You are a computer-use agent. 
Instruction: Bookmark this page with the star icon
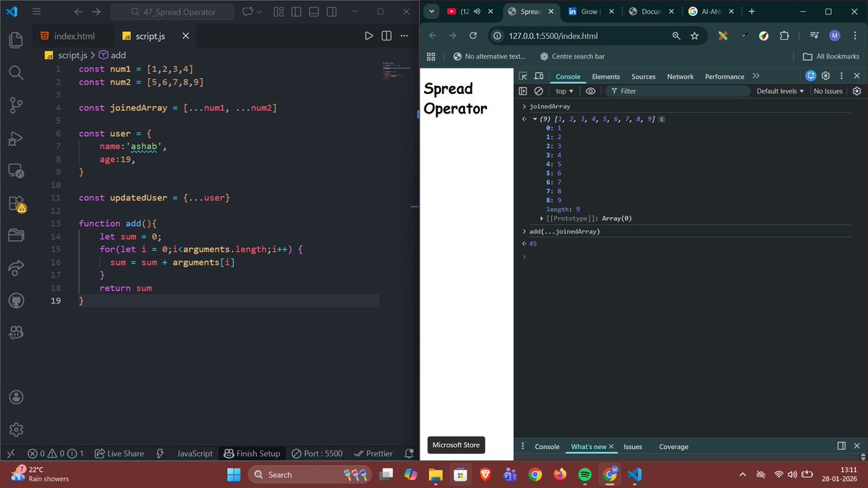point(694,36)
